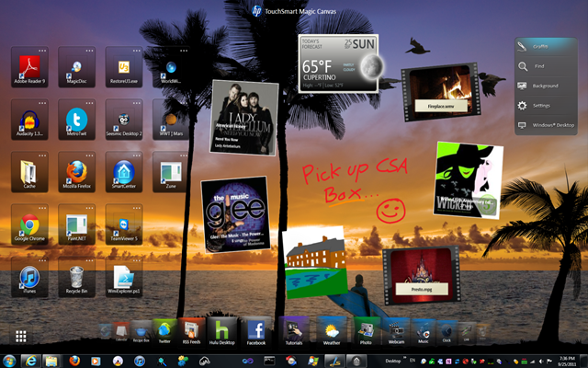Open the SmartCenter shortcut
The image size is (588, 368).
coord(124,172)
